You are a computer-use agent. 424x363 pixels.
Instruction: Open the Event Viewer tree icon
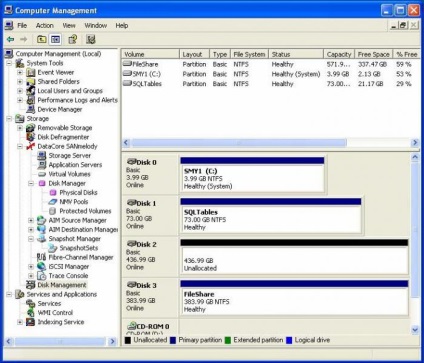coord(31,72)
